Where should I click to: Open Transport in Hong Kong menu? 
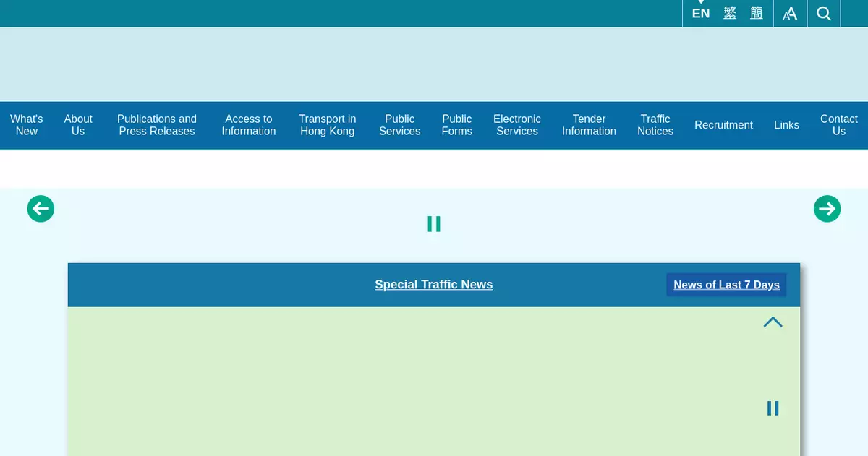click(x=327, y=125)
